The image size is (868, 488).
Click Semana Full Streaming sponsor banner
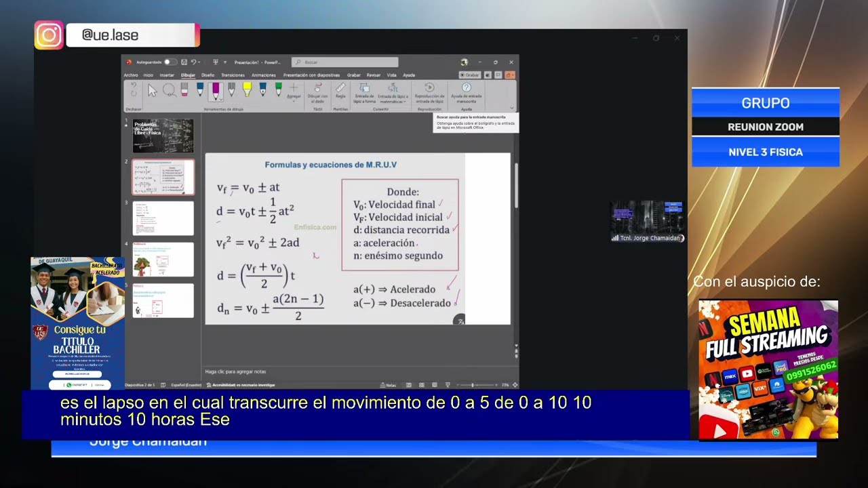coord(768,369)
